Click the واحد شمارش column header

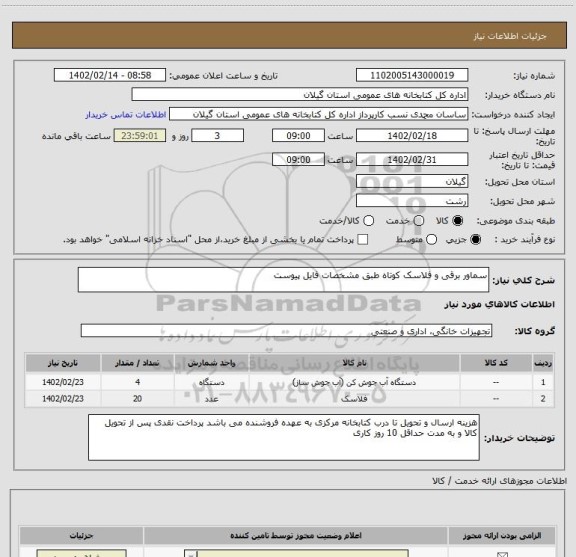point(212,363)
